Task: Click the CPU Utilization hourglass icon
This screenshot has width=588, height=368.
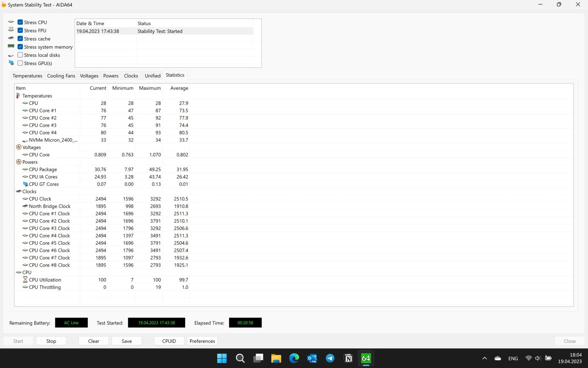Action: [25, 280]
